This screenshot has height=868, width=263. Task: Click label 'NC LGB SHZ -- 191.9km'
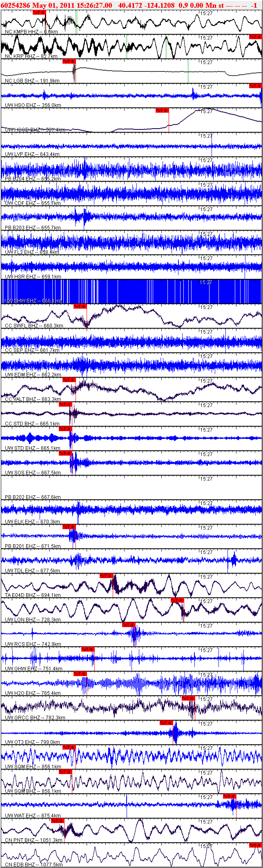32,80
